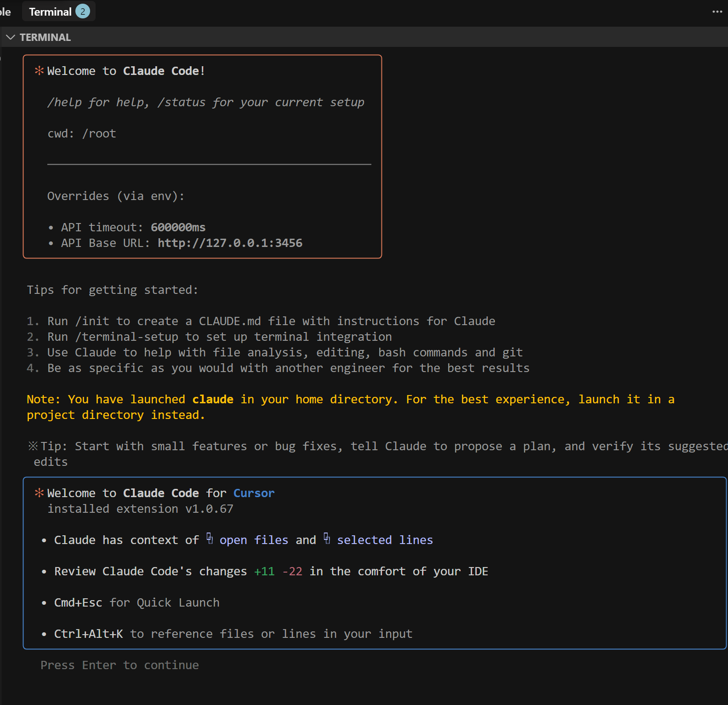This screenshot has height=705, width=728.
Task: Click the blue 'Cursor' word
Action: 254,493
